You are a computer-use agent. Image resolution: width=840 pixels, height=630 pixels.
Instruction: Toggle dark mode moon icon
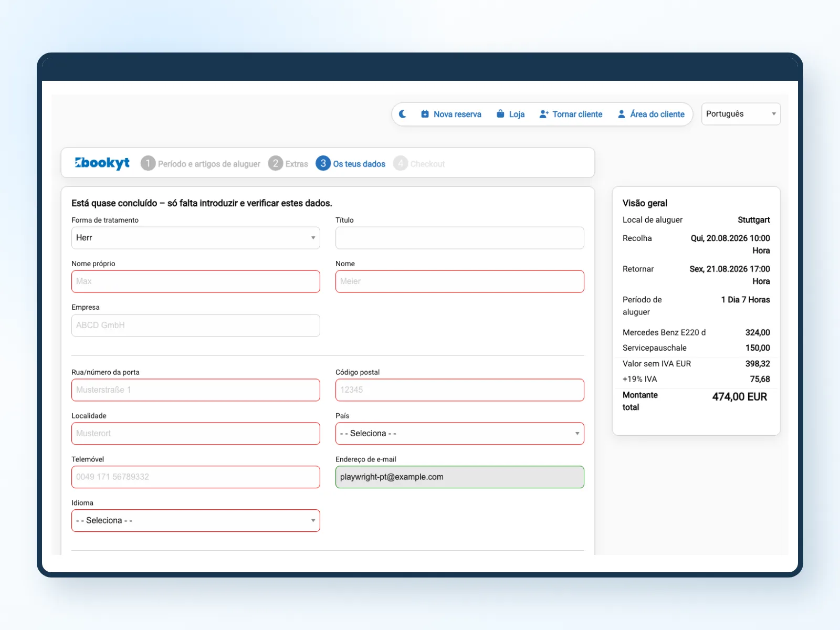pos(403,114)
